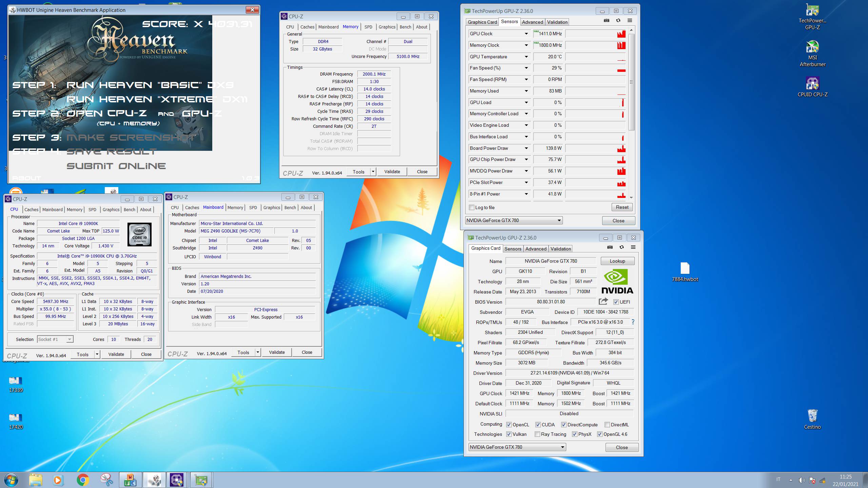This screenshot has height=488, width=868.
Task: Toggle the Vulkan checkbox
Action: tap(509, 434)
